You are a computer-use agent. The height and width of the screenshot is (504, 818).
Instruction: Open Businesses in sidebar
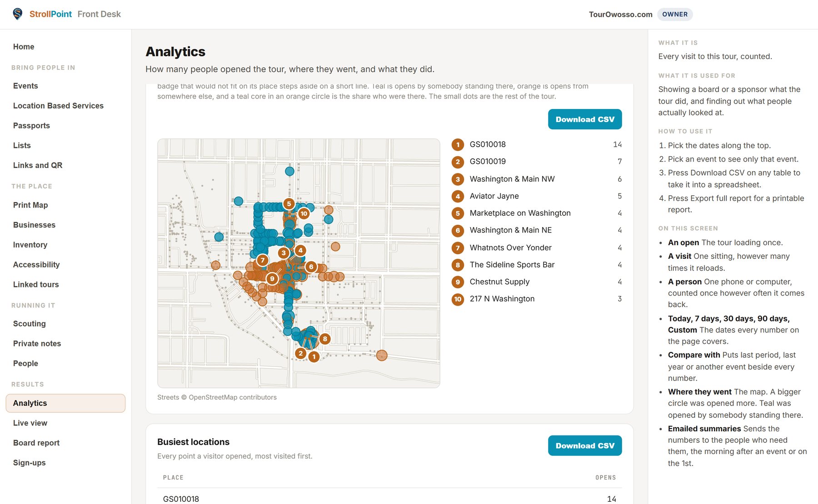coord(65,225)
